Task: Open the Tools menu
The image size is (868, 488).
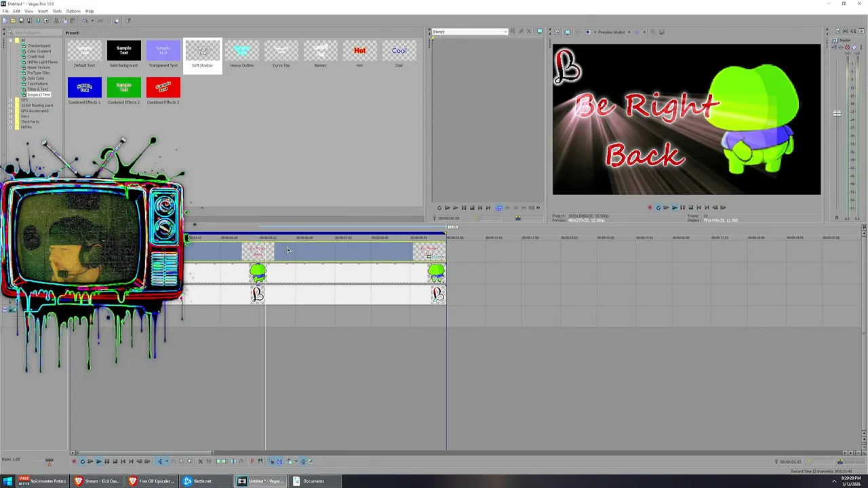Action: [x=57, y=11]
